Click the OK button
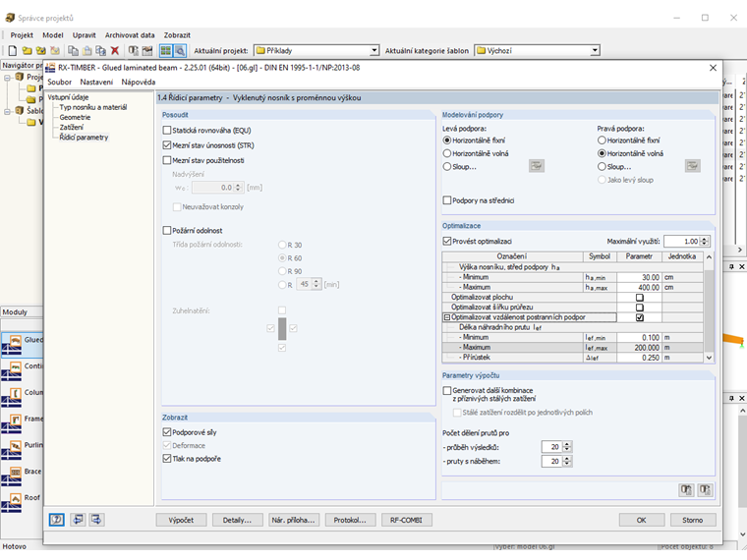This screenshot has width=747, height=560. pos(642,520)
